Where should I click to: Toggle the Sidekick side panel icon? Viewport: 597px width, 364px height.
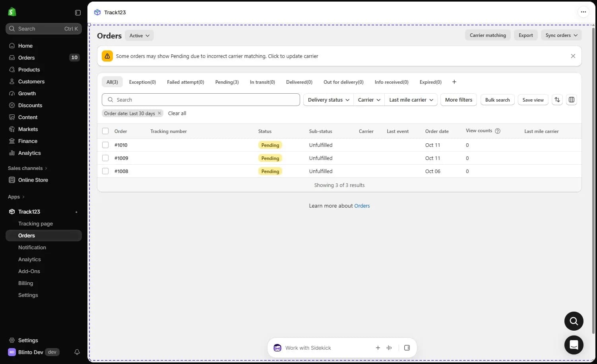tap(407, 348)
